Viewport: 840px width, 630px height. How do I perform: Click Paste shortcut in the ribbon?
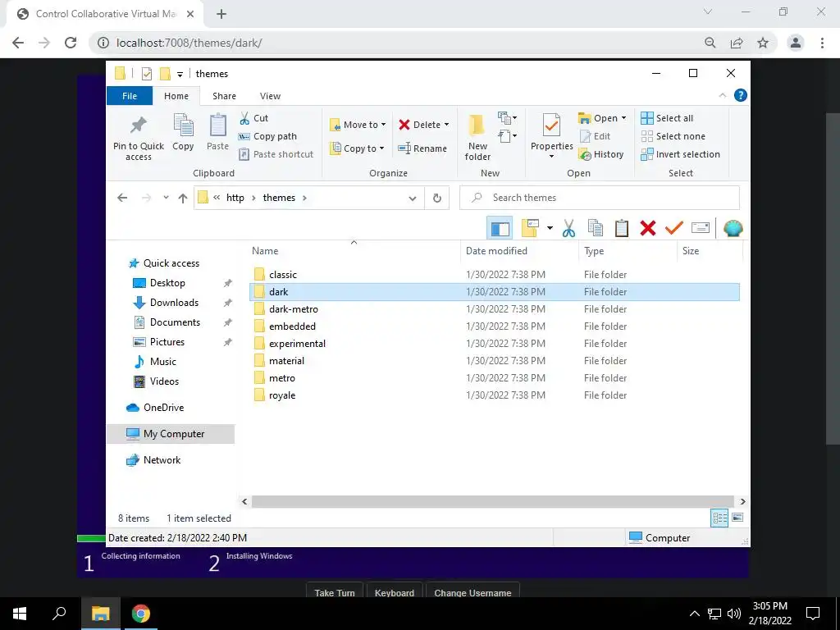[276, 154]
